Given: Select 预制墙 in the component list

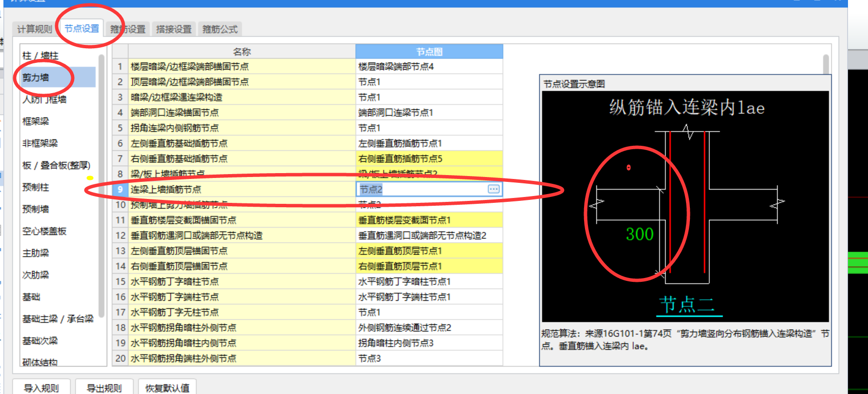Looking at the screenshot, I should tap(36, 209).
